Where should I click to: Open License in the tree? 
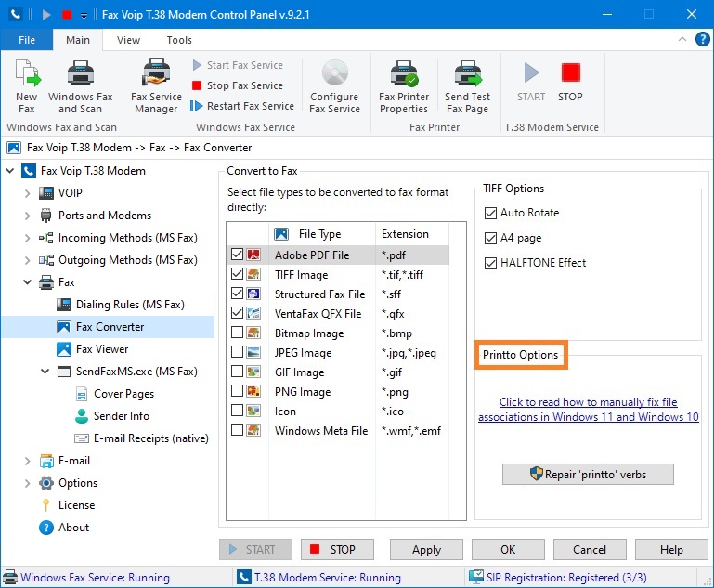point(68,505)
